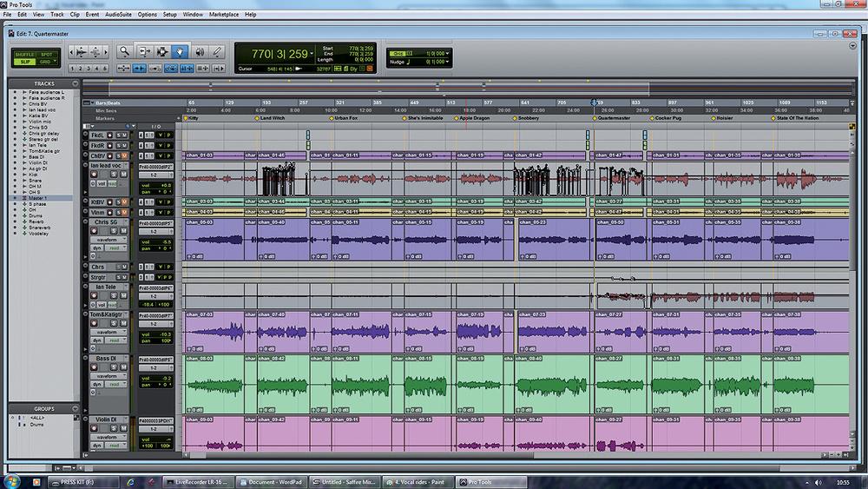This screenshot has height=489, width=868.
Task: Select the Selector tool
Action: click(162, 51)
